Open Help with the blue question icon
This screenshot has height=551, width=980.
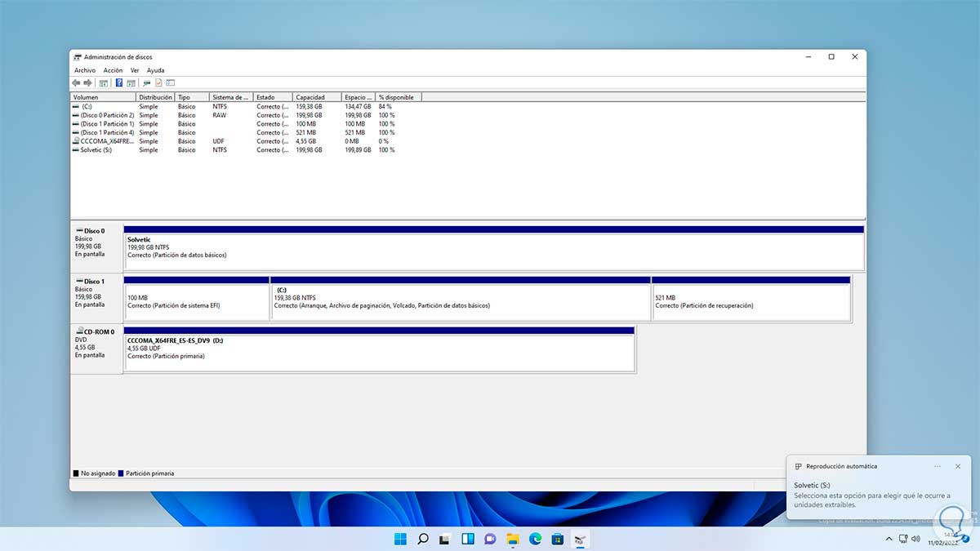[x=119, y=82]
